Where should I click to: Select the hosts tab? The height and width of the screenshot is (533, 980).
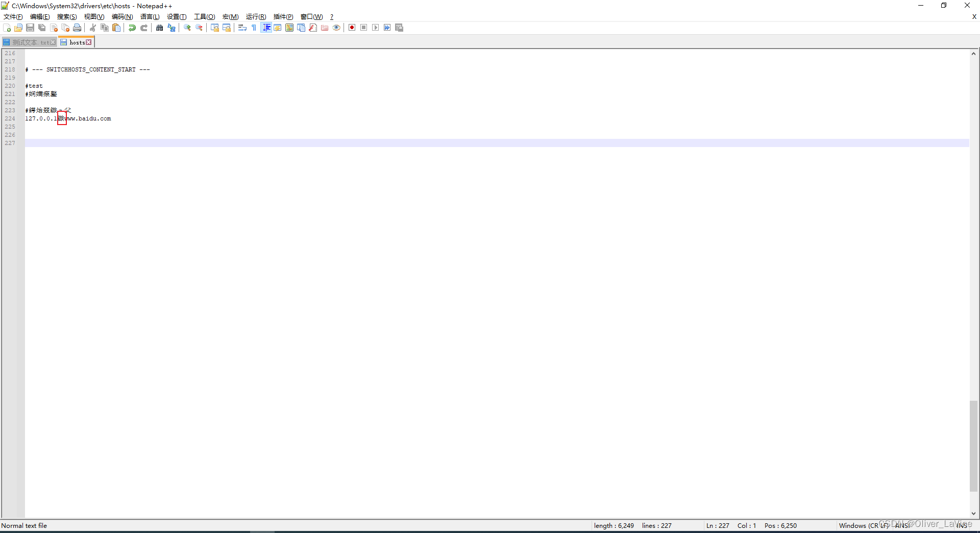[x=76, y=42]
